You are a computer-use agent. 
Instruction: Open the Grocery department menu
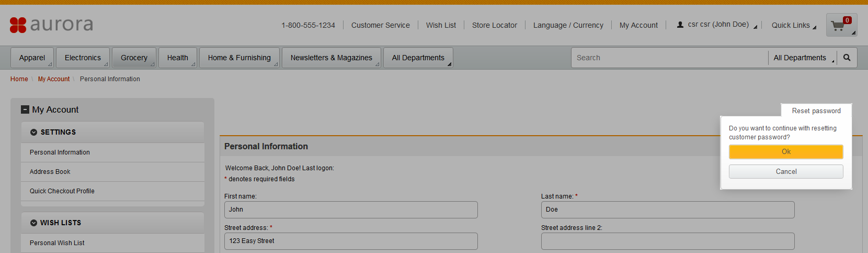click(134, 58)
